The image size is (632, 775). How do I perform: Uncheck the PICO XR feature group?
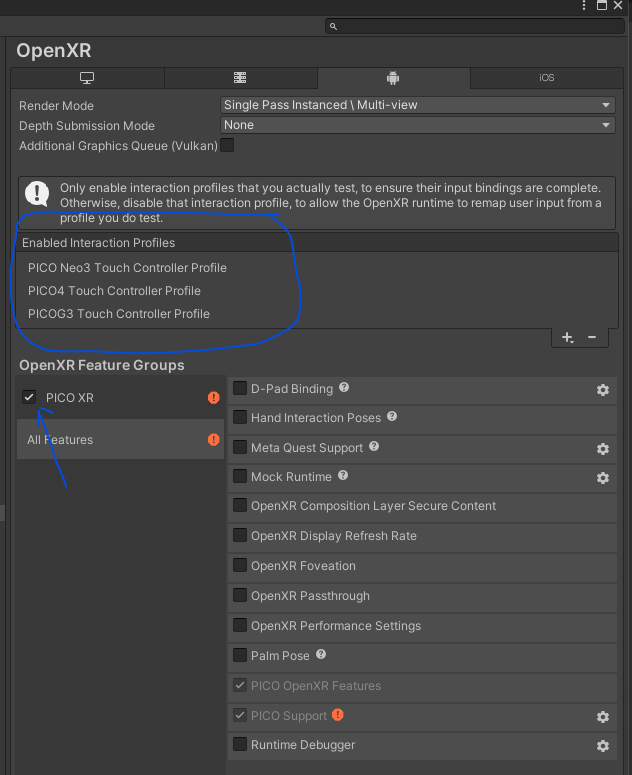[x=29, y=397]
